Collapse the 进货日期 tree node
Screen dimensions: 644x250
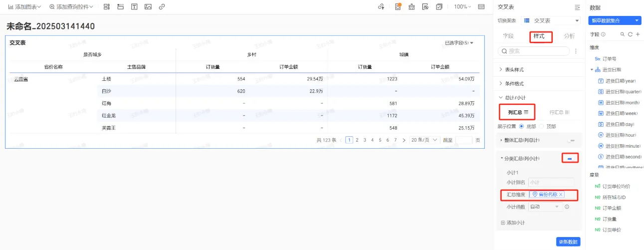592,70
